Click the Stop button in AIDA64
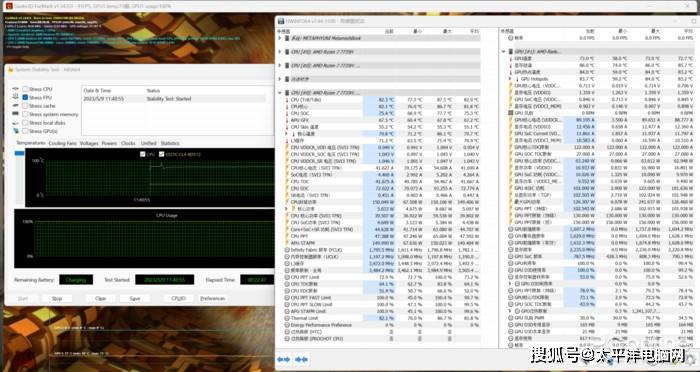700x372 pixels. point(57,298)
